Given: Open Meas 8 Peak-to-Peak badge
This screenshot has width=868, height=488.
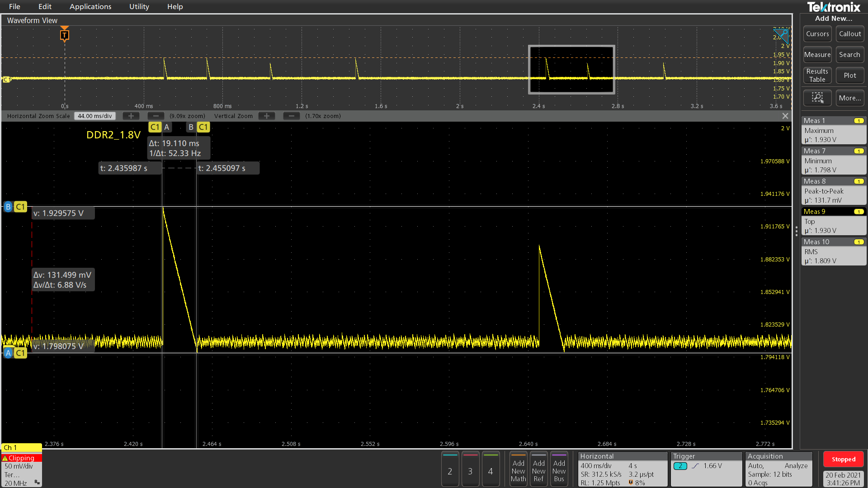Looking at the screenshot, I should [834, 191].
